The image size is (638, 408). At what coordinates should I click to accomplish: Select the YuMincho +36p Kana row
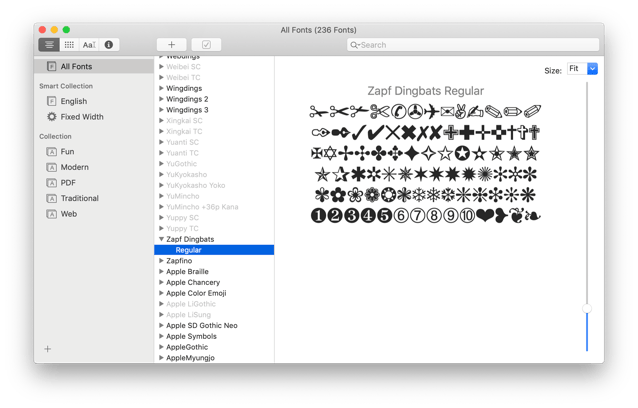[x=214, y=207]
